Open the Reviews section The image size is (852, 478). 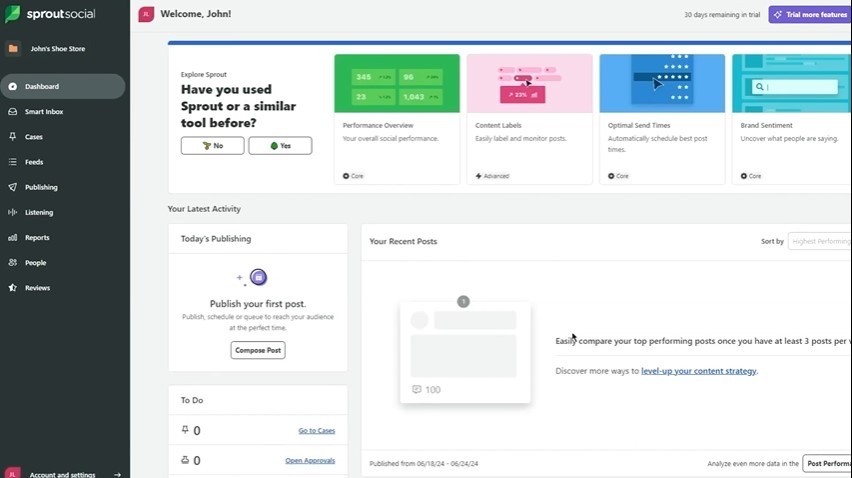point(63,288)
